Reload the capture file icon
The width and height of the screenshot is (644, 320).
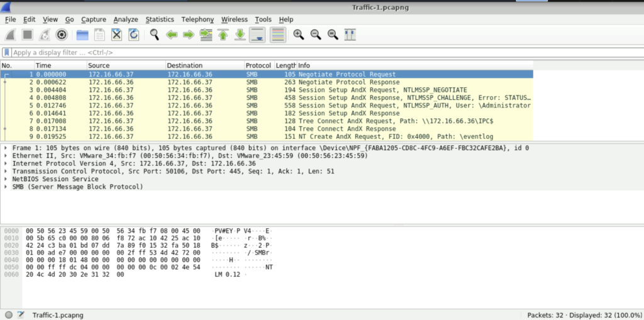tap(133, 35)
